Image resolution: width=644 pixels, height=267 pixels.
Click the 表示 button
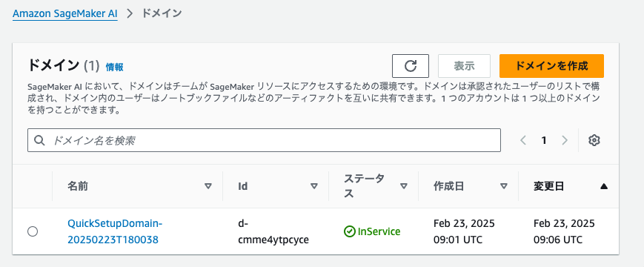pos(464,66)
